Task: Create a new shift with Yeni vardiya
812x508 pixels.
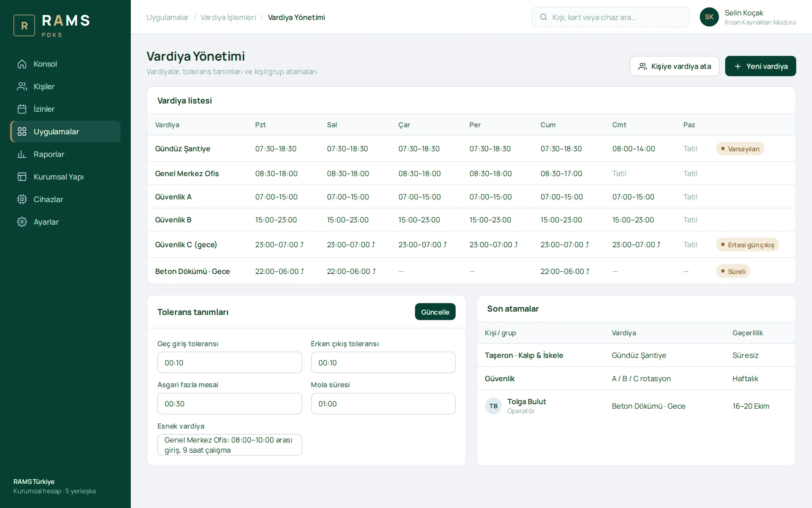Action: click(x=760, y=66)
